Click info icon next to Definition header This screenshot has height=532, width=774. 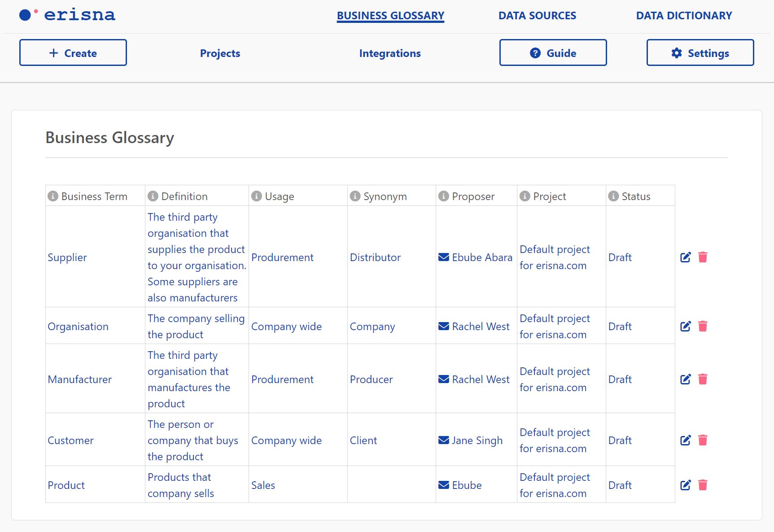153,196
